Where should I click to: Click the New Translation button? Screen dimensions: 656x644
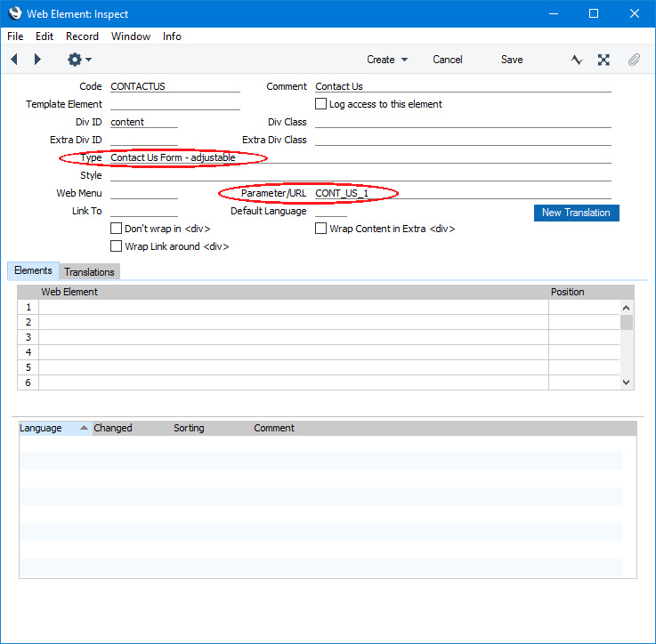576,213
